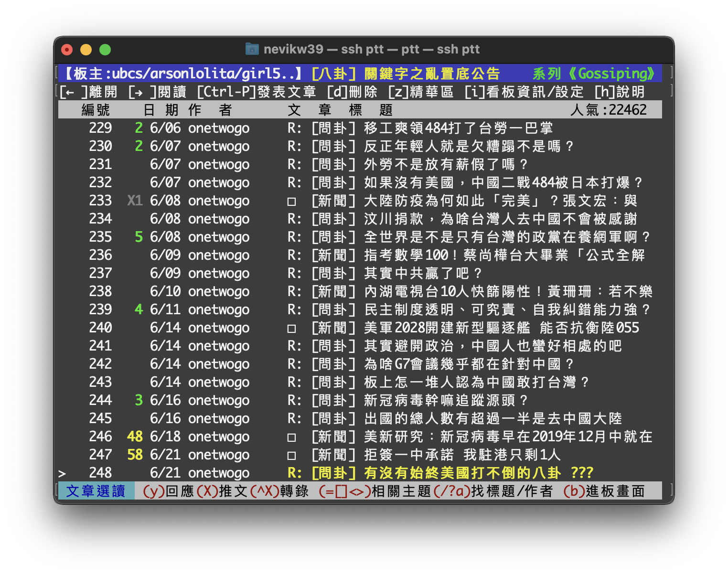This screenshot has height=575, width=728.
Task: Select article title 為啥G7會議幾乎都在針對中國？
Action: (469, 364)
